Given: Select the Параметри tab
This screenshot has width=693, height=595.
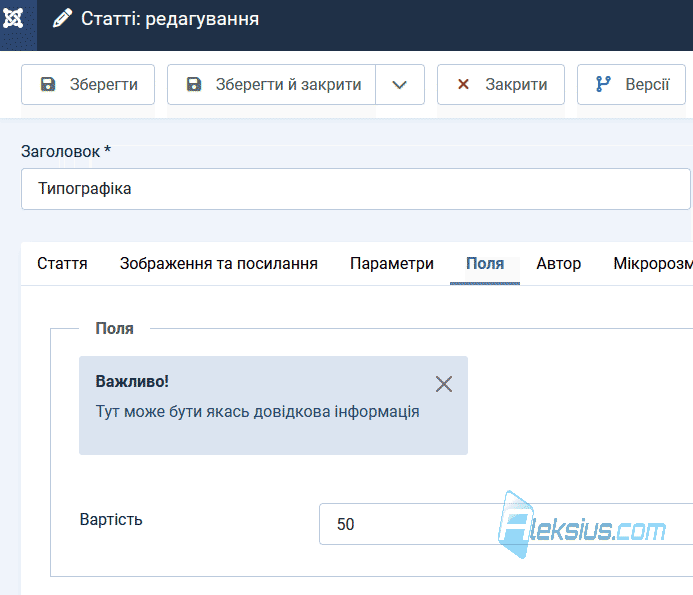Looking at the screenshot, I should pyautogui.click(x=392, y=263).
